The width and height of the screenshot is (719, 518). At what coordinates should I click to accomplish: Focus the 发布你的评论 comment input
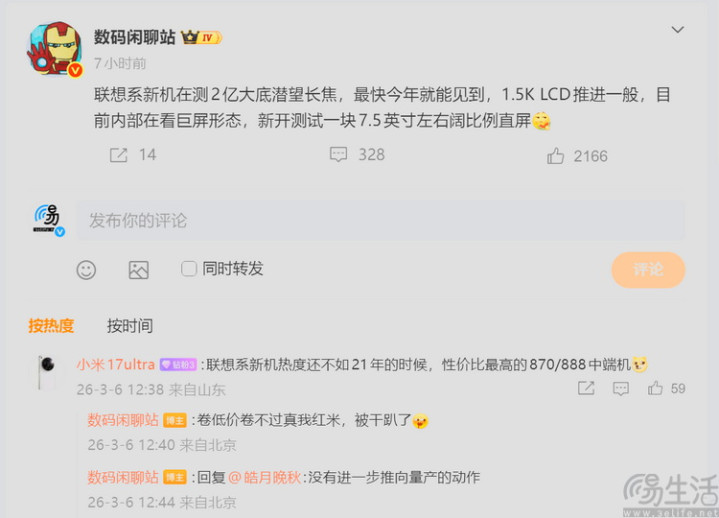tap(381, 220)
